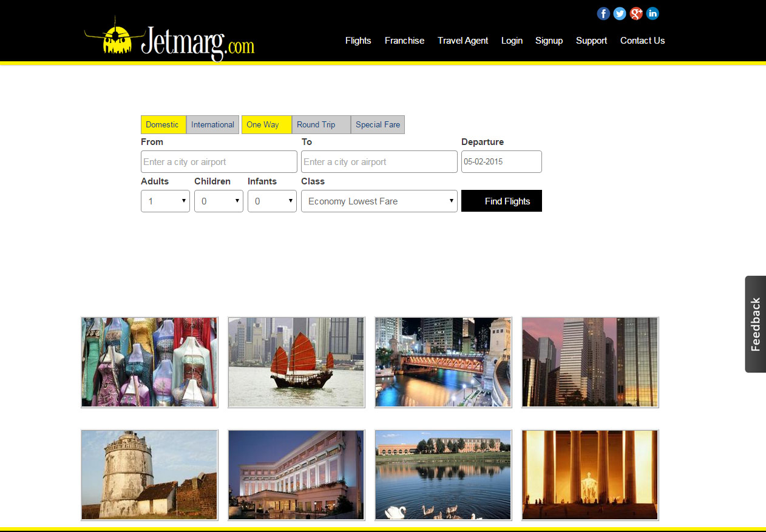Expand the Class dropdown showing Economy Lowest Fare

379,201
